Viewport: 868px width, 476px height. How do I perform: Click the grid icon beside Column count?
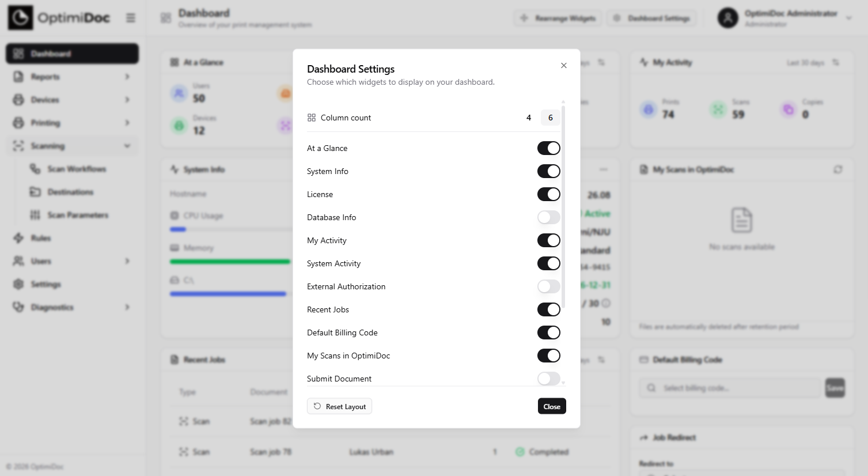pyautogui.click(x=312, y=118)
